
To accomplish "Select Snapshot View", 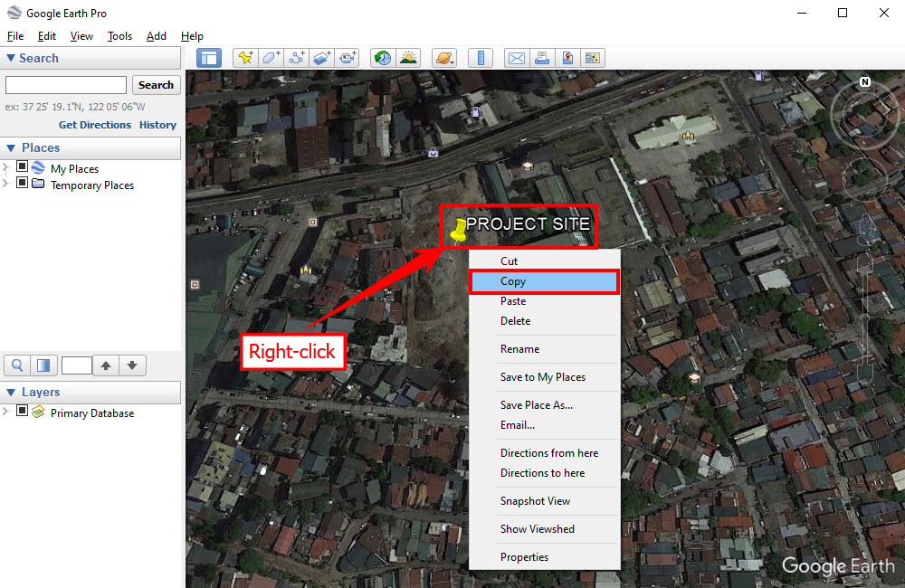I will tap(544, 501).
